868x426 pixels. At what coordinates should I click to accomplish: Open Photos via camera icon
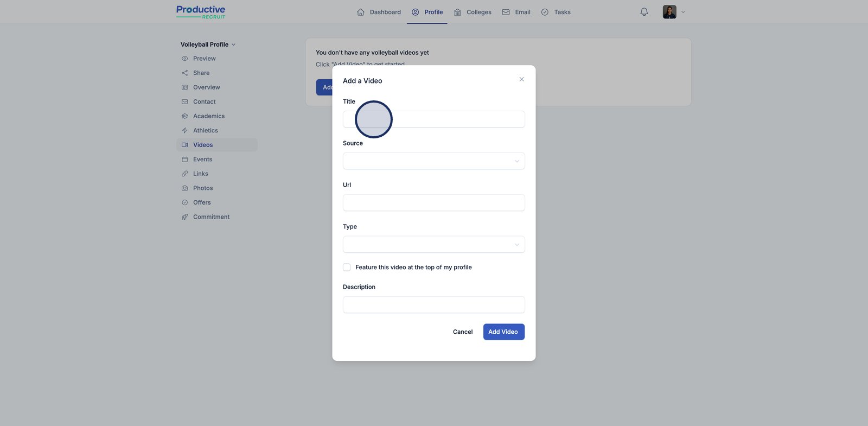tap(185, 188)
